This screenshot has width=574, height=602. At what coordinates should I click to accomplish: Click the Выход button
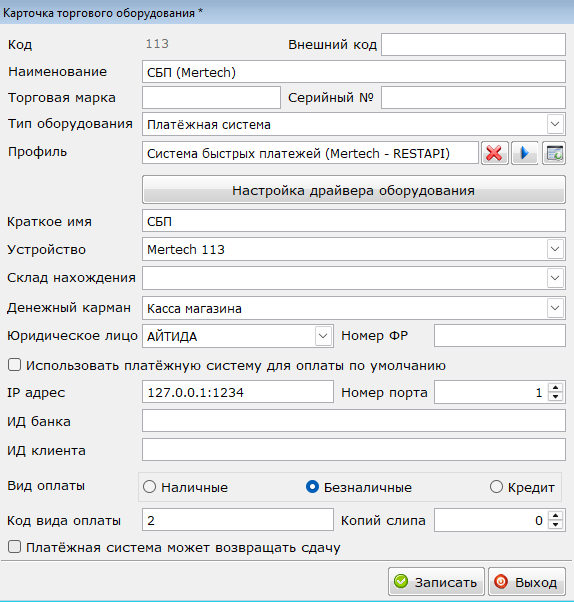[527, 582]
